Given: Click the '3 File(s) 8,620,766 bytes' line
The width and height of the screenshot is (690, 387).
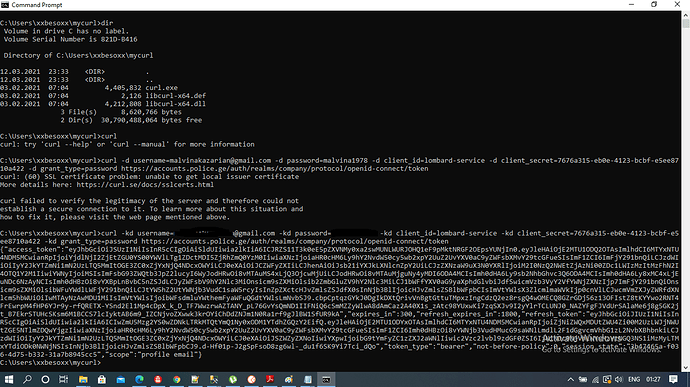Looking at the screenshot, I should coord(121,112).
